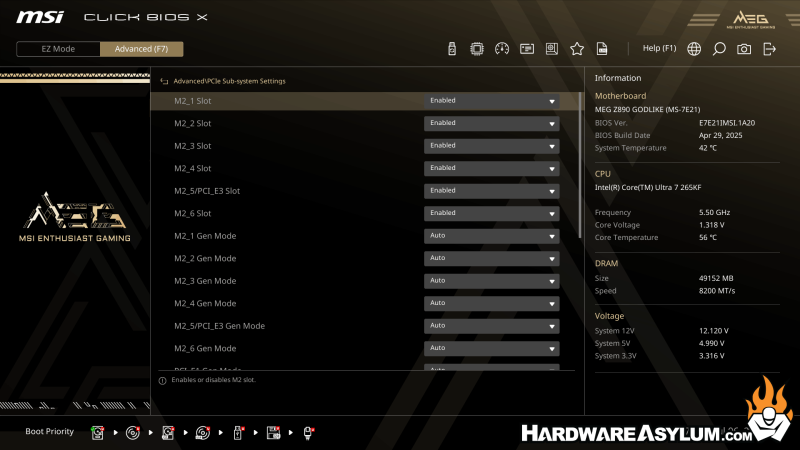Select the M2_4 Slot row label
Viewport: 800px width, 450px height.
tap(192, 168)
